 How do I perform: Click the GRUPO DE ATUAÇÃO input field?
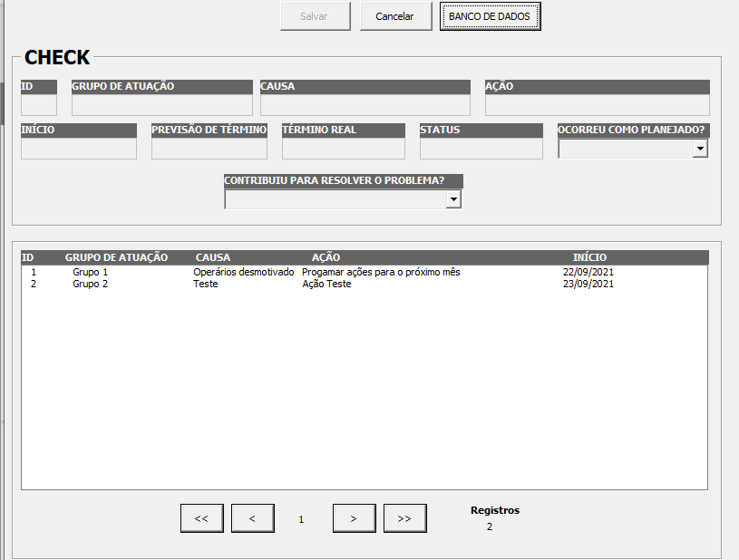click(162, 105)
